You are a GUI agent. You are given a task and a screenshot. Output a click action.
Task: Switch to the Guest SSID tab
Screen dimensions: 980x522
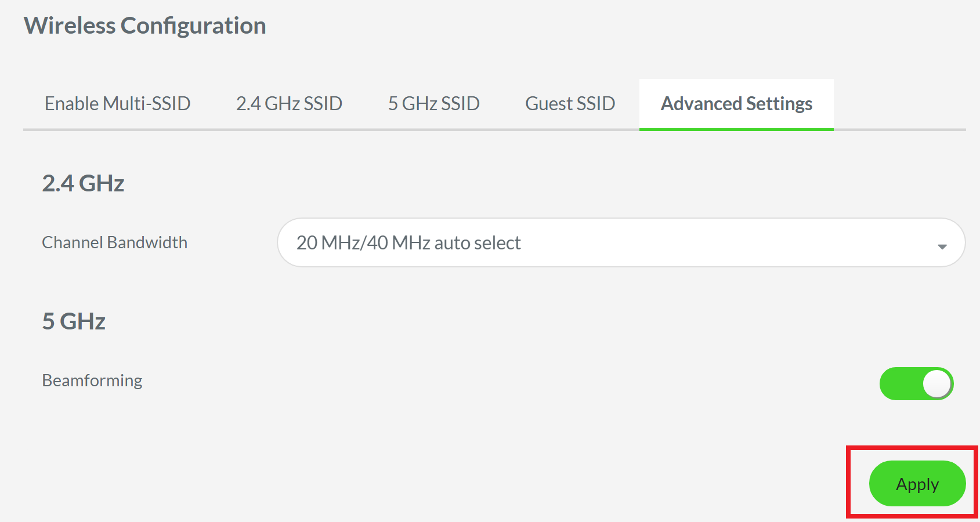pos(569,103)
